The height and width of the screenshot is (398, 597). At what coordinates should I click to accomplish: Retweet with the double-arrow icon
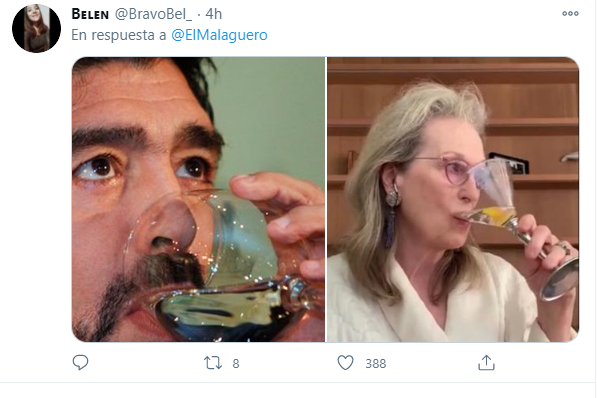pyautogui.click(x=213, y=363)
